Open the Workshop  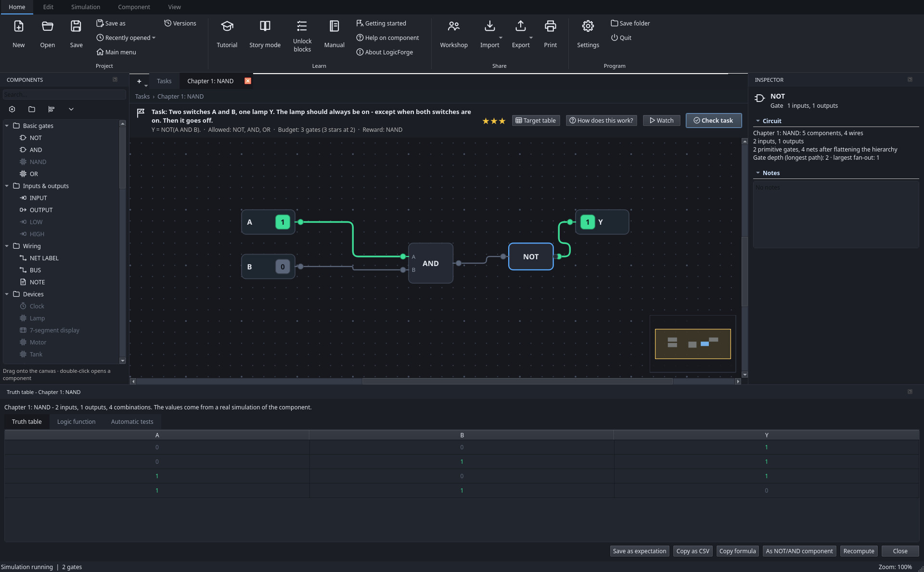[x=453, y=34]
